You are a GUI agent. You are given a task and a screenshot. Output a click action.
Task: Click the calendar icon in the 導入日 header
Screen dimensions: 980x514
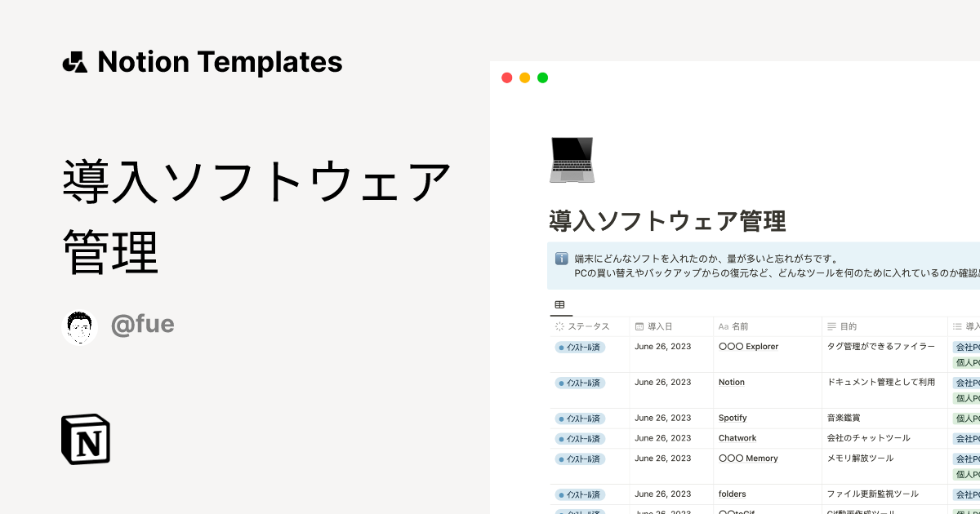point(639,326)
